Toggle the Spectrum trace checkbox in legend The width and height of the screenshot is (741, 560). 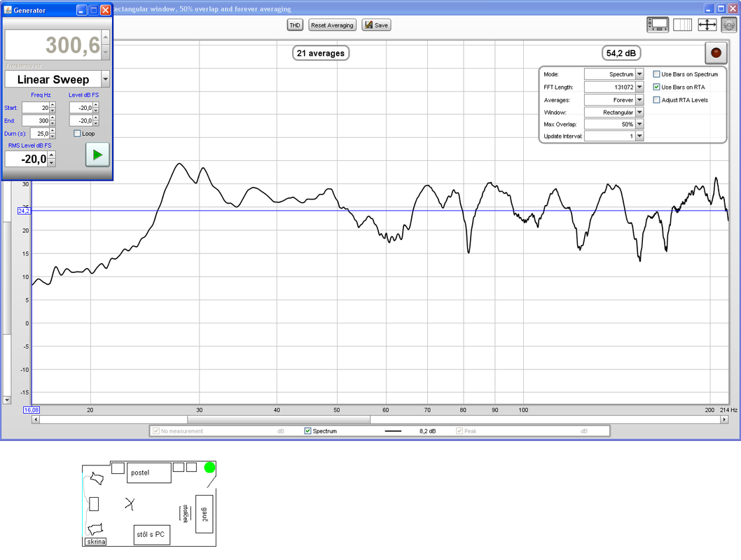point(307,431)
